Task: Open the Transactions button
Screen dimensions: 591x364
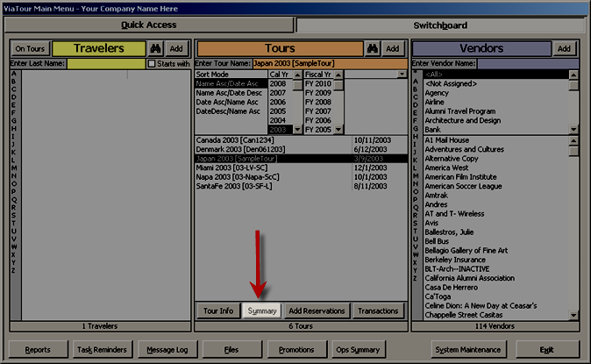Action: pyautogui.click(x=378, y=310)
